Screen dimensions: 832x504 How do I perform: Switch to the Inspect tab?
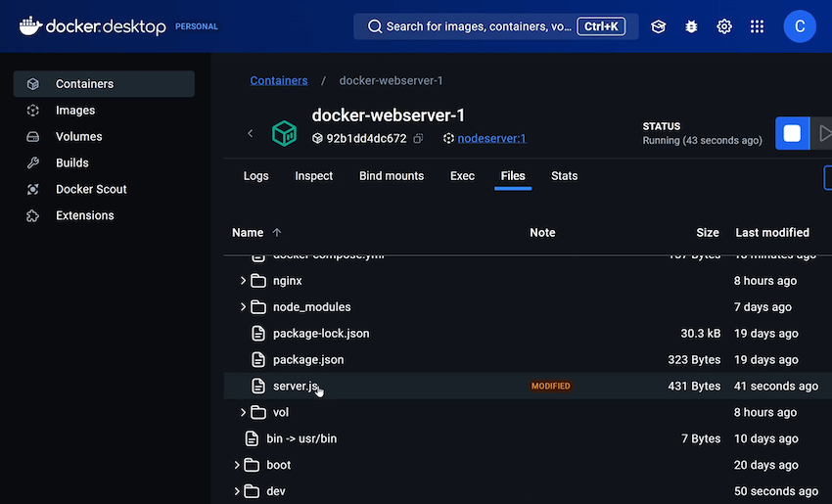coord(313,176)
